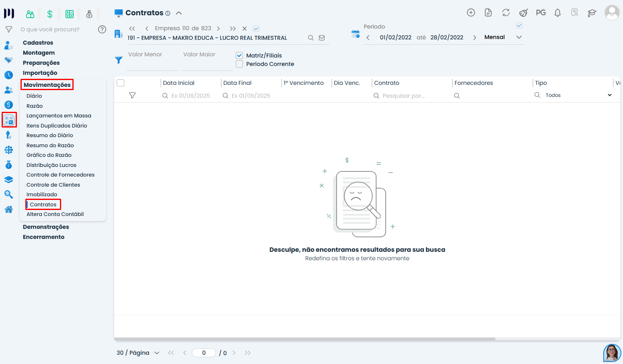This screenshot has width=623, height=364.
Task: Click the house icon in left sidebar
Action: (x=8, y=210)
